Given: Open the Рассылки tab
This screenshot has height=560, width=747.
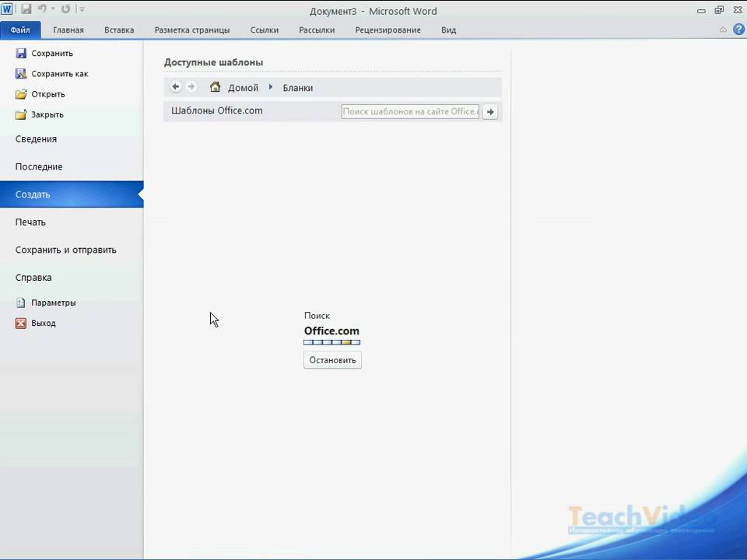Looking at the screenshot, I should point(317,30).
